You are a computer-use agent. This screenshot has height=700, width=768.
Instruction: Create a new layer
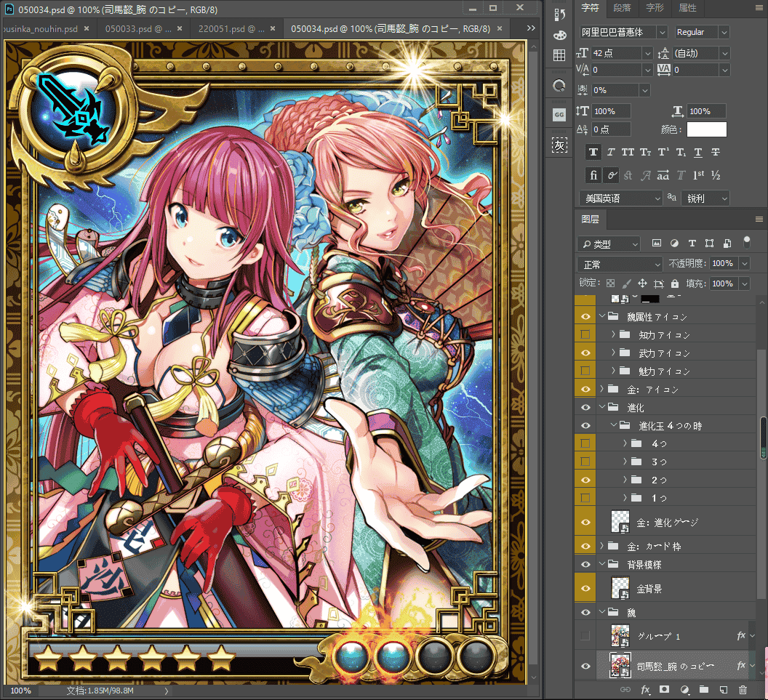(724, 690)
